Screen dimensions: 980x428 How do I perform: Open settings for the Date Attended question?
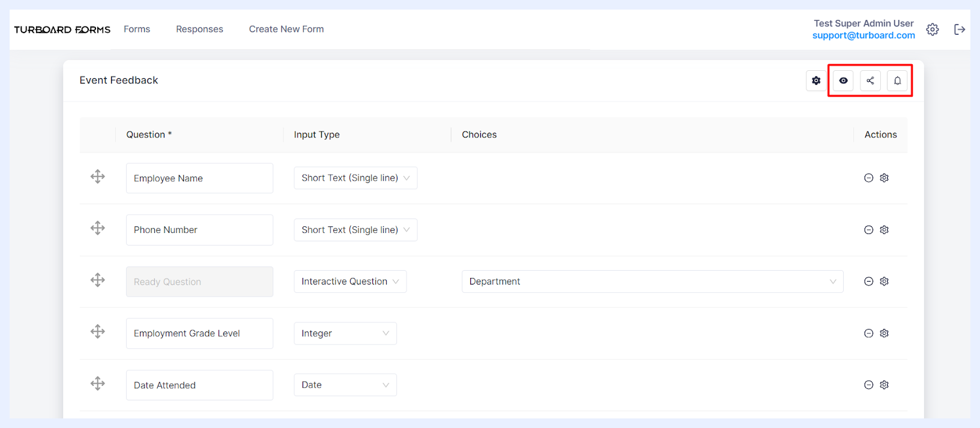(884, 385)
